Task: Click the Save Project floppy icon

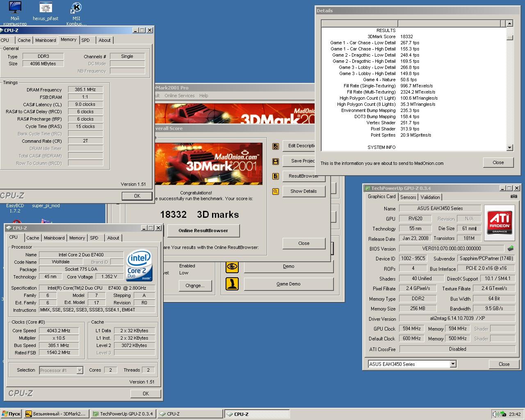Action: (x=276, y=161)
